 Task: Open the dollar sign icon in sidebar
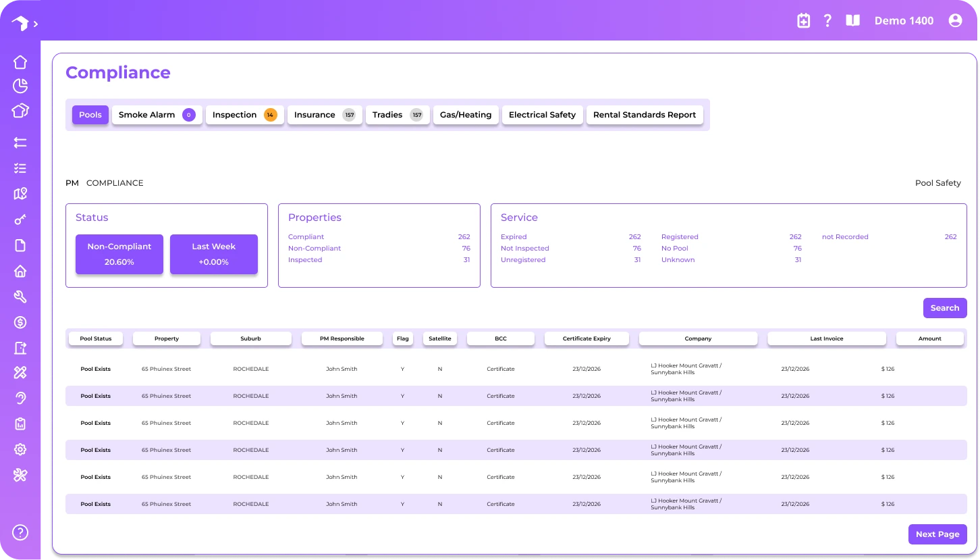(20, 322)
